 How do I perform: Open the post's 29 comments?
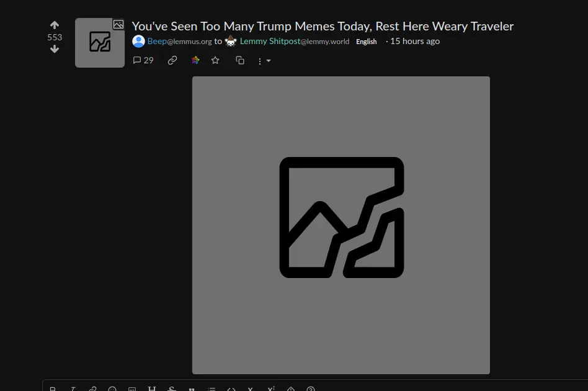[x=143, y=60]
